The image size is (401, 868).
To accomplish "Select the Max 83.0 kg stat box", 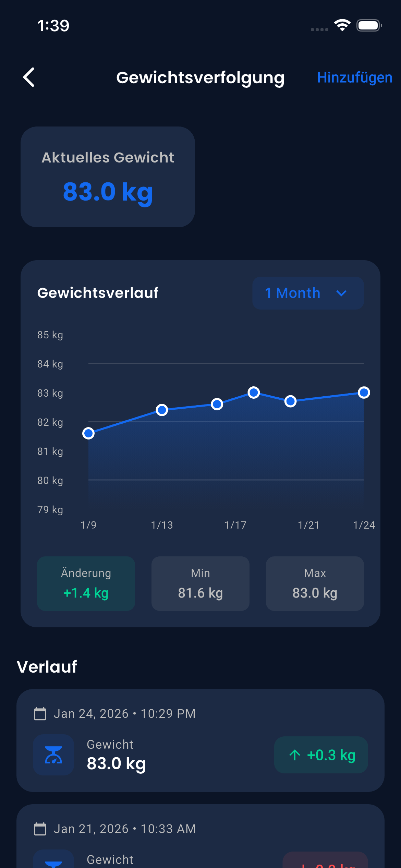I will (x=315, y=583).
